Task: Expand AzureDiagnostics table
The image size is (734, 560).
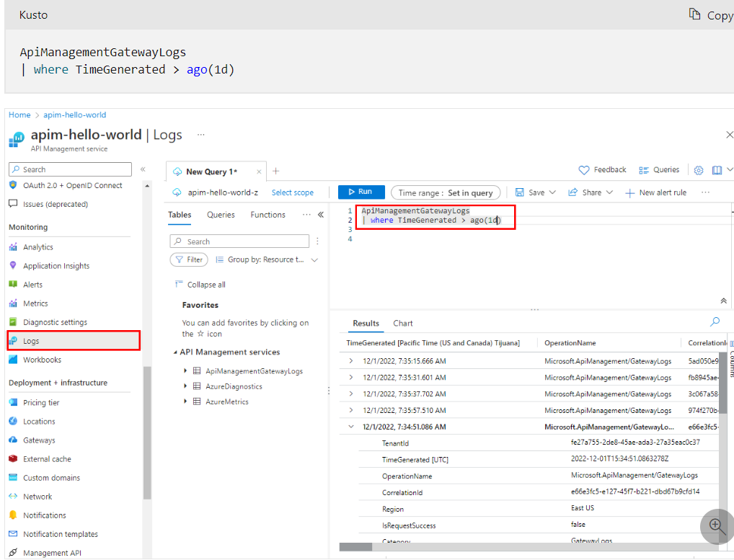Action: [185, 386]
